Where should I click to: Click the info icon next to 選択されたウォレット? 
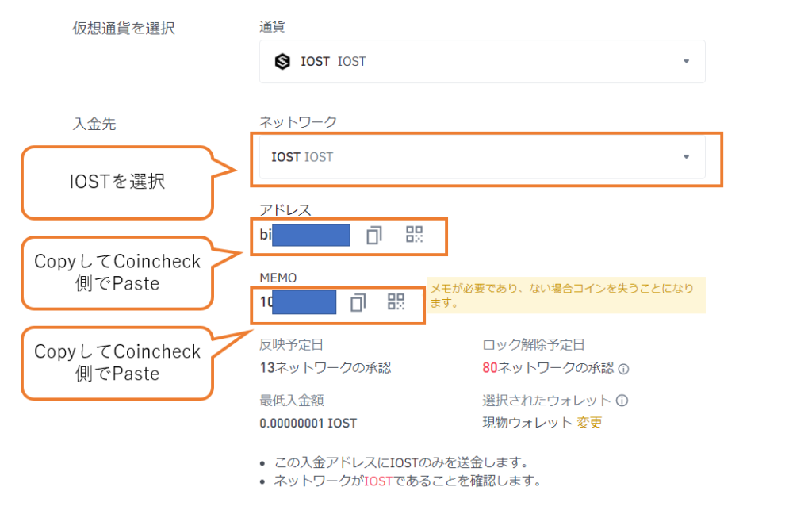622,401
